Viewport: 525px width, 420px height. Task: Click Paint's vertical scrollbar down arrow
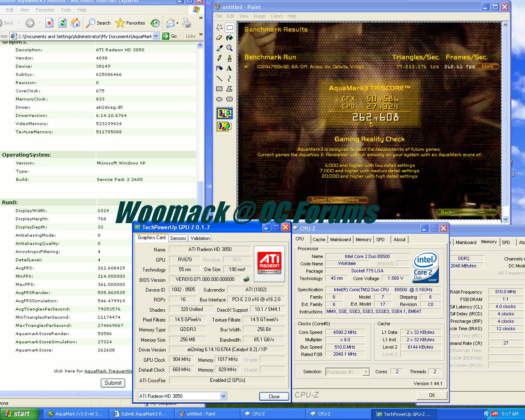click(x=505, y=219)
